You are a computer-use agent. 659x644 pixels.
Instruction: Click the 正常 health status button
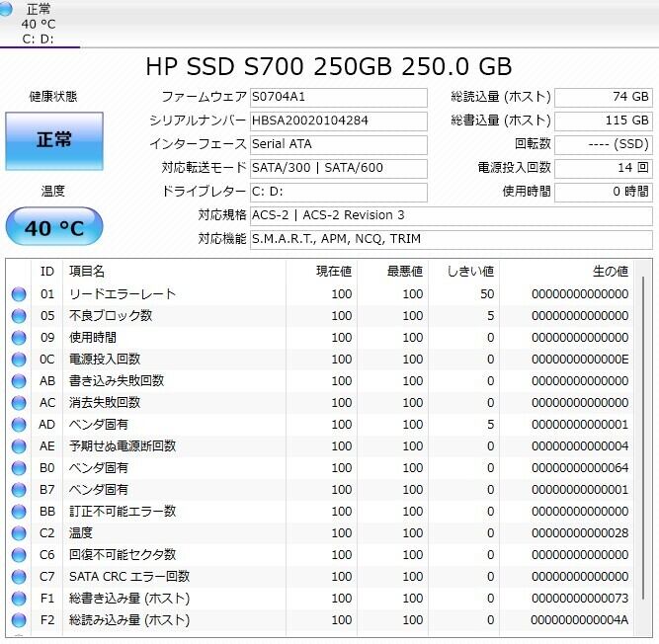pos(53,140)
